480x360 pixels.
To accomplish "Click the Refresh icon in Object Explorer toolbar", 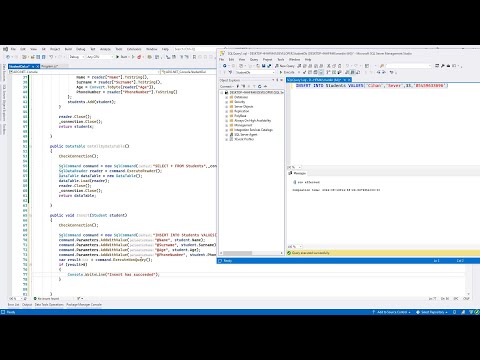I will point(259,86).
